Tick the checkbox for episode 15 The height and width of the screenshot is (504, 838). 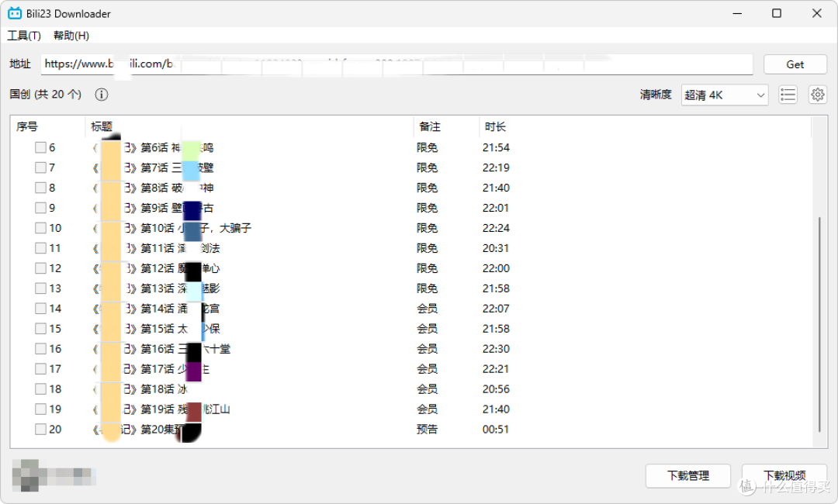click(40, 329)
